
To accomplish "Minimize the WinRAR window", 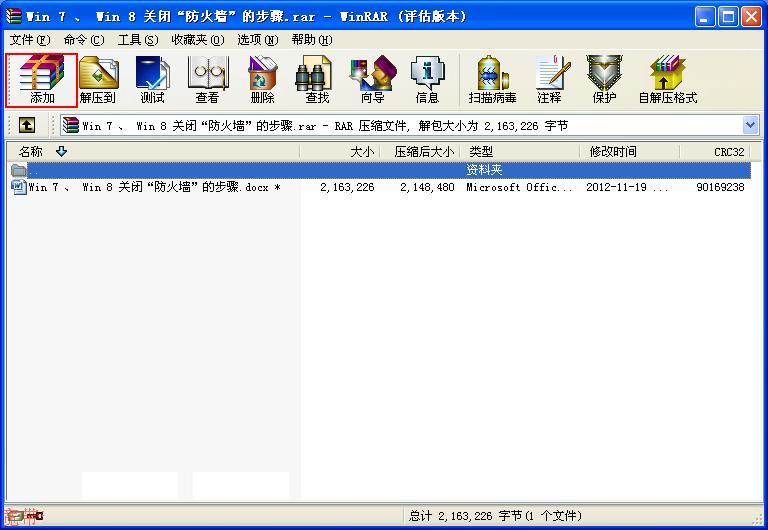I will click(705, 17).
